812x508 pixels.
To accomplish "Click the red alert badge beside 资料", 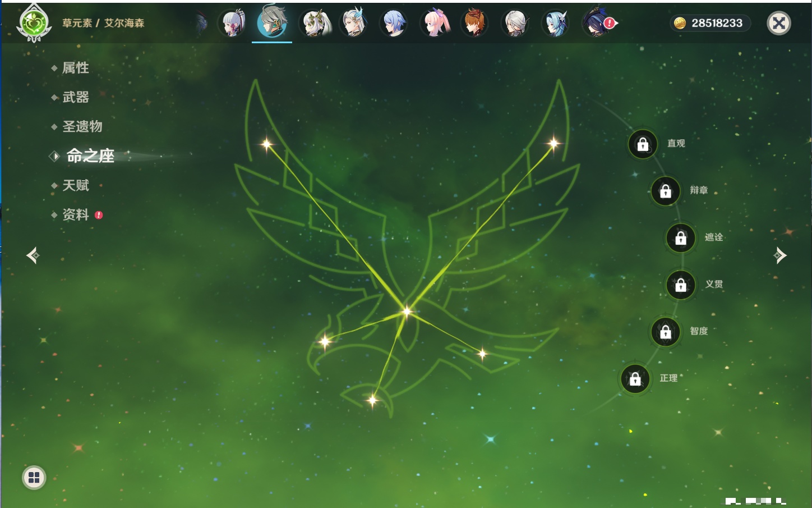I will [x=99, y=215].
